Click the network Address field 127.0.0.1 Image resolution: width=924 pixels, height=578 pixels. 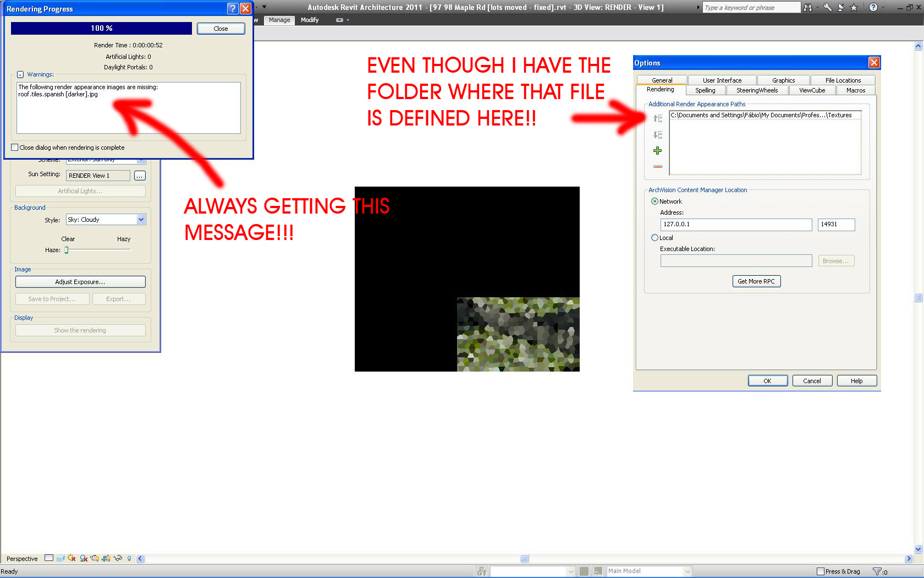click(736, 225)
